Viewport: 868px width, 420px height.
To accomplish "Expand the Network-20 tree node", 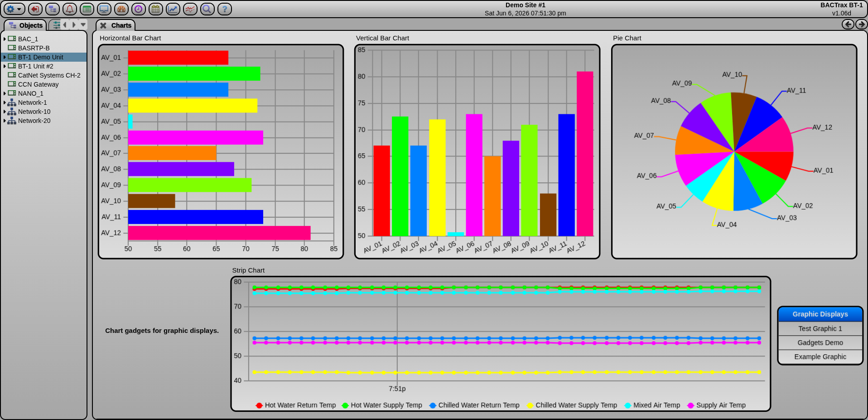I will [5, 121].
